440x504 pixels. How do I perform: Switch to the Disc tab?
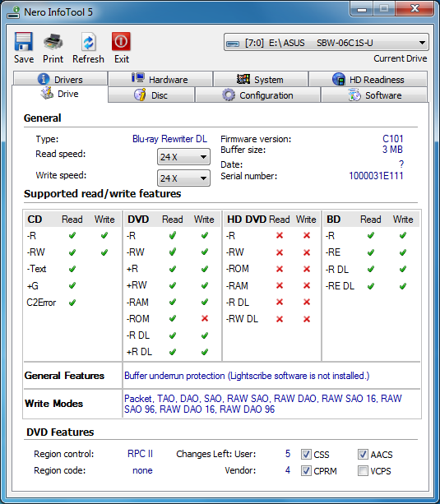[x=151, y=95]
